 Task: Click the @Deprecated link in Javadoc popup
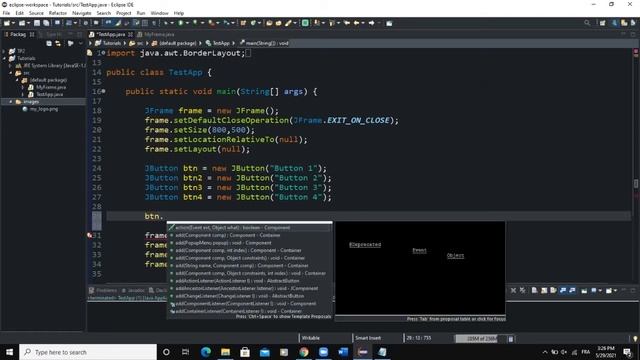click(365, 244)
